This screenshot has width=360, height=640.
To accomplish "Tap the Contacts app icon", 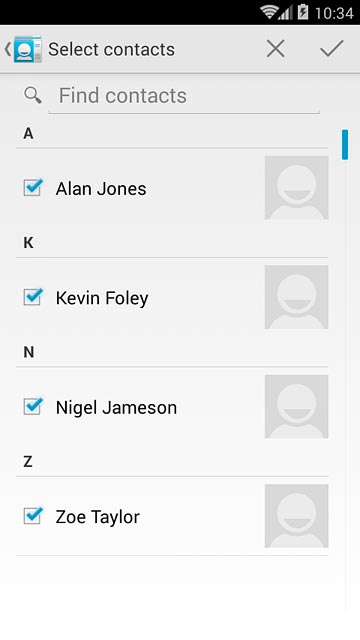I will coord(28,49).
